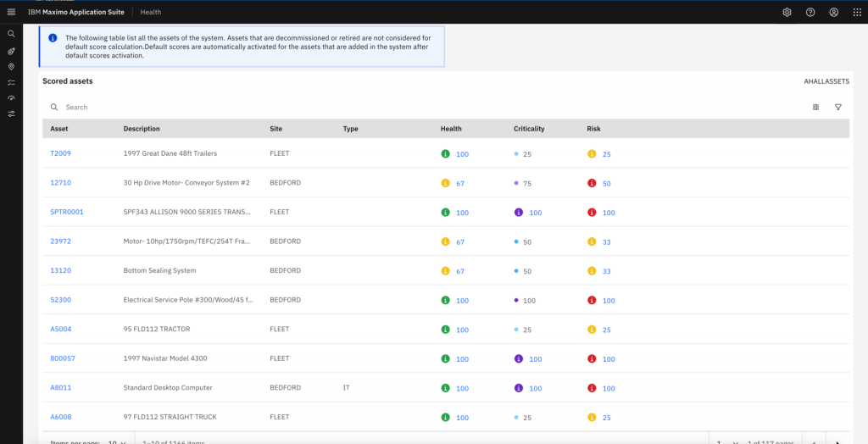Open the app switcher grid icon
The image size is (868, 444).
click(x=857, y=12)
